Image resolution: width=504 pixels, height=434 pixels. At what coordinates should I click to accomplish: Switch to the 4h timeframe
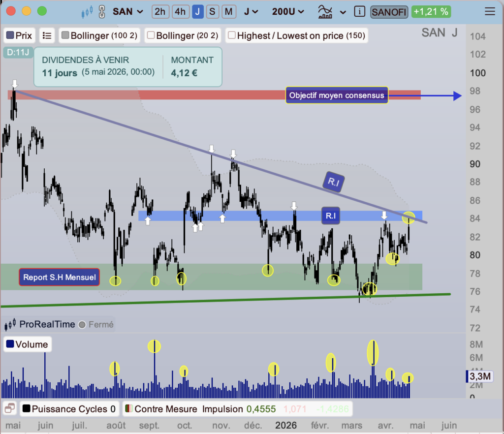click(180, 11)
